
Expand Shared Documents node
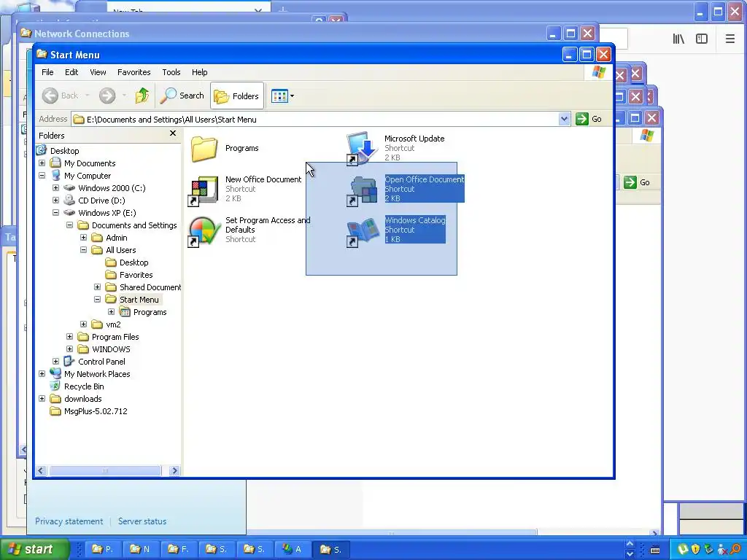pyautogui.click(x=97, y=287)
